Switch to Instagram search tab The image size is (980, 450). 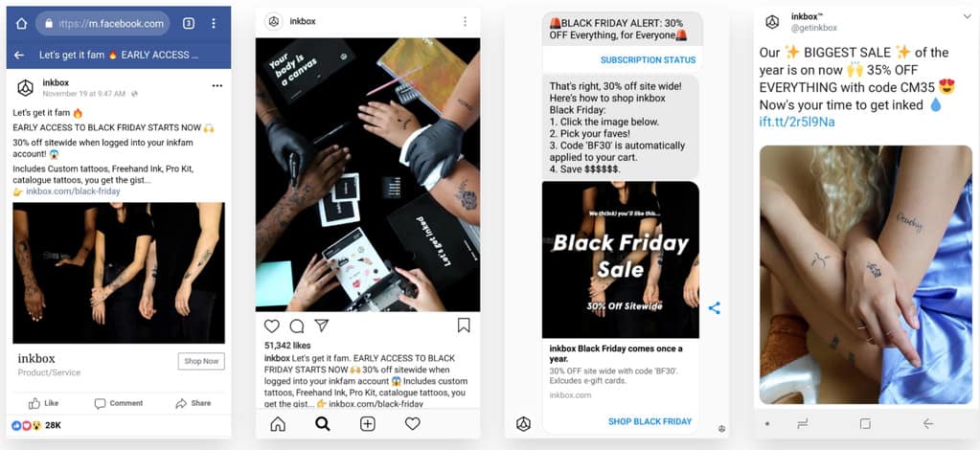323,424
